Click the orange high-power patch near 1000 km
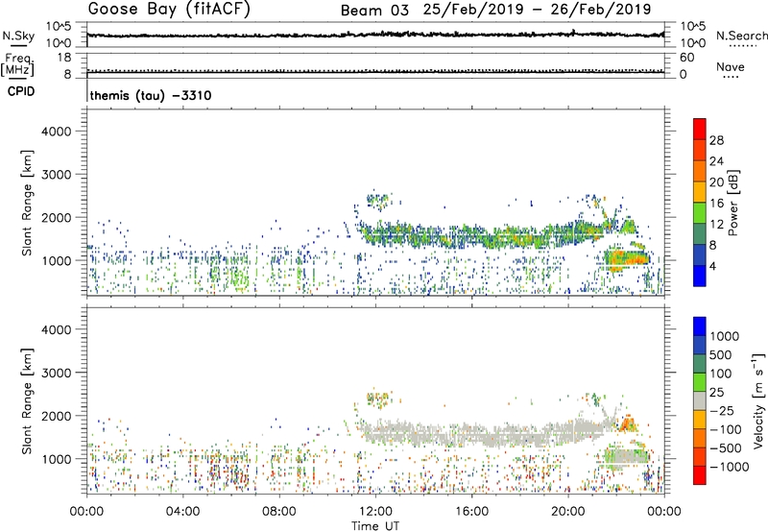The width and height of the screenshot is (768, 532). pyautogui.click(x=626, y=257)
